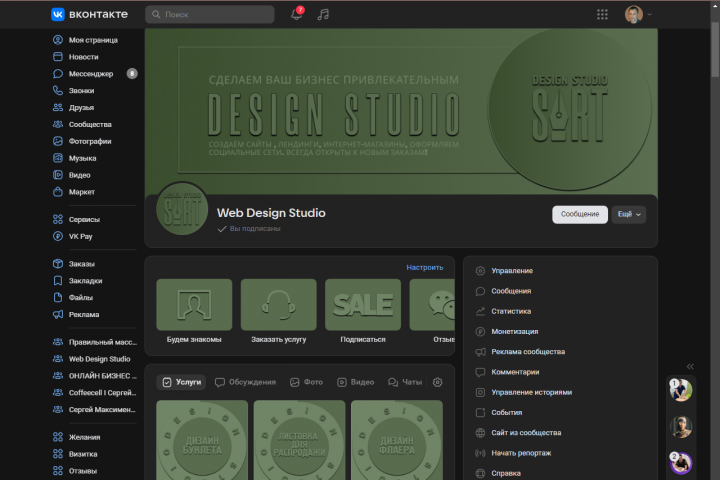Switch to the 'Фото' tab
Viewport: 720px width, 480px height.
(306, 382)
